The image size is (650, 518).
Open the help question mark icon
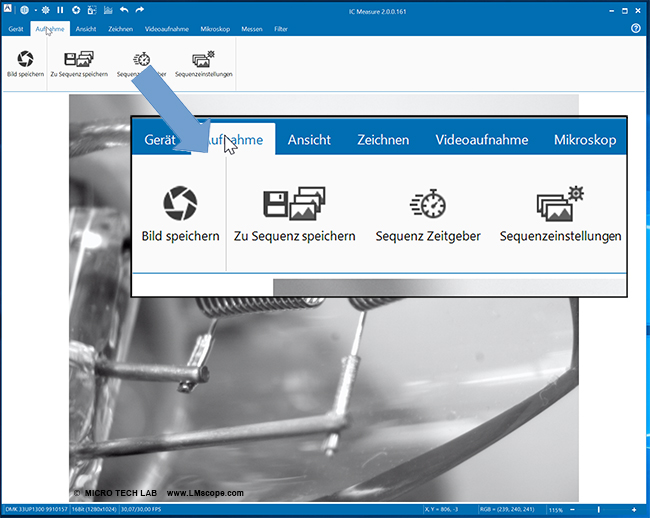[636, 29]
